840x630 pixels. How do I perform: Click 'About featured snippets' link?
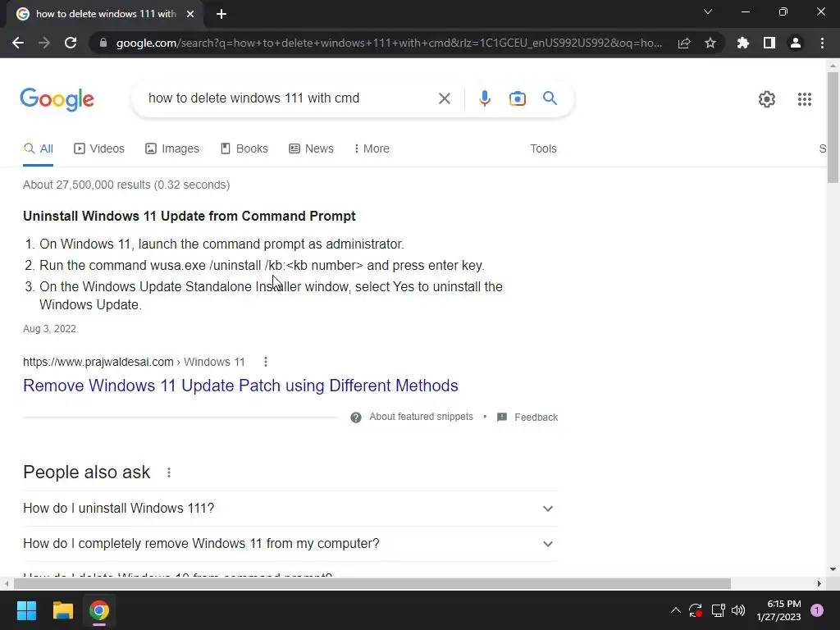(x=421, y=417)
